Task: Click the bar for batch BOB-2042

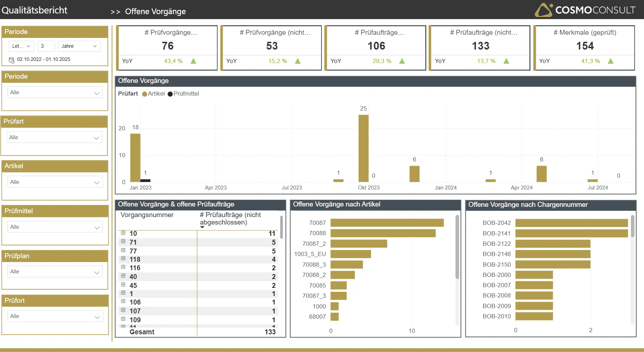Action: (x=572, y=223)
